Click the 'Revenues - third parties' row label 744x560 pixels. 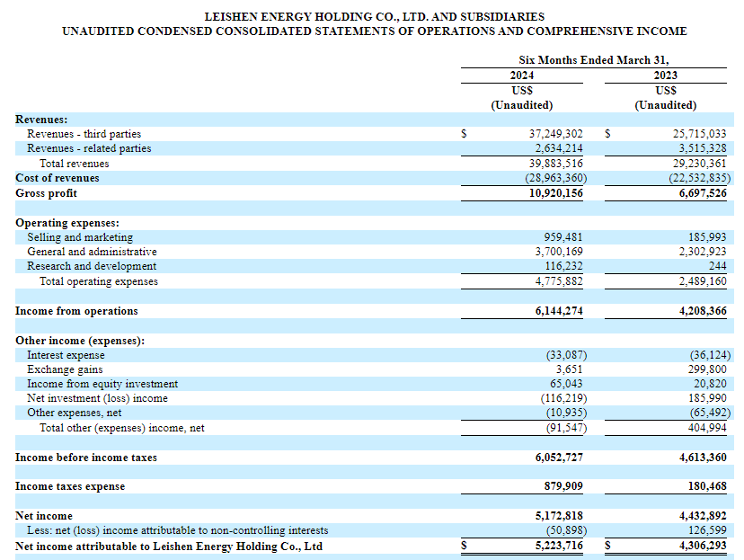click(x=84, y=134)
